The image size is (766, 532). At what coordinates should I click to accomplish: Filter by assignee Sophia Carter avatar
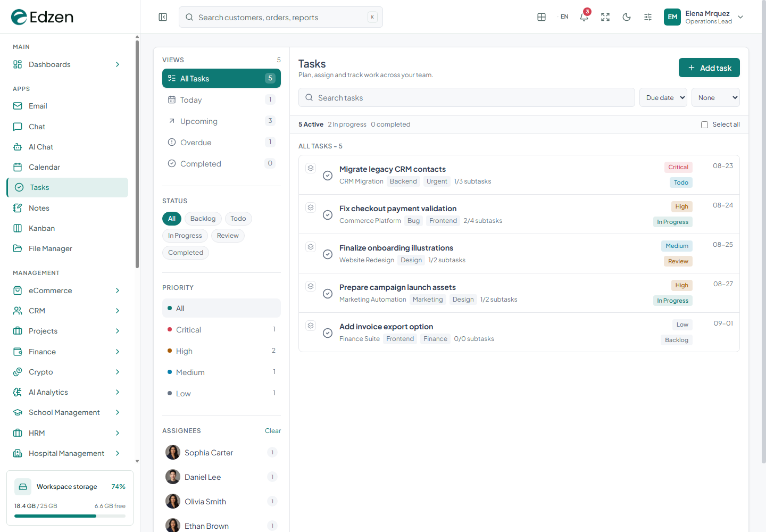pyautogui.click(x=173, y=452)
